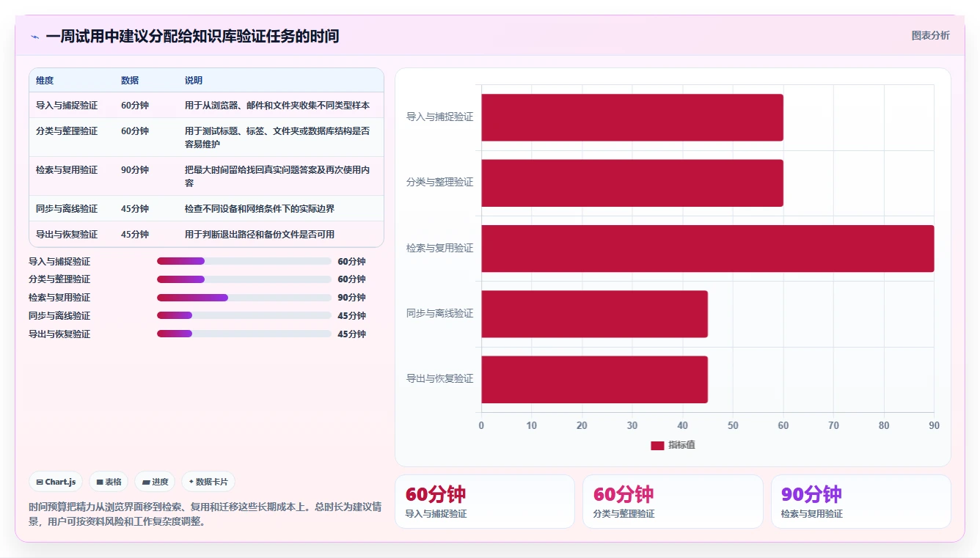The image size is (980, 558).
Task: Click the 检索与复用验证 progress bar
Action: tap(244, 298)
